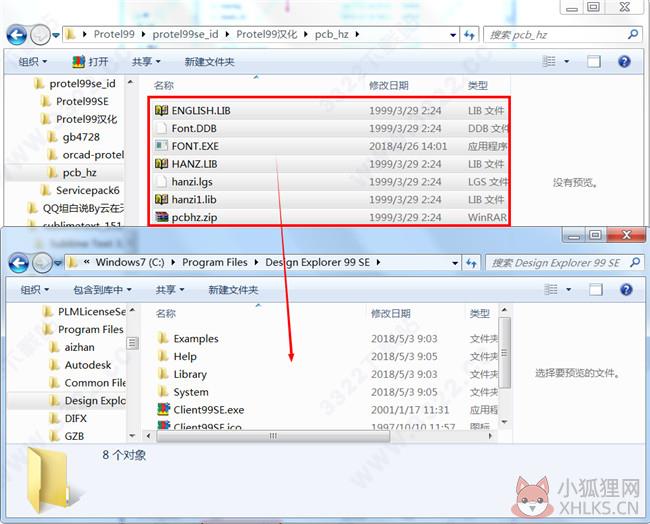Select Client99SE.exe application
Screen dimensions: 650x524
coord(201,410)
